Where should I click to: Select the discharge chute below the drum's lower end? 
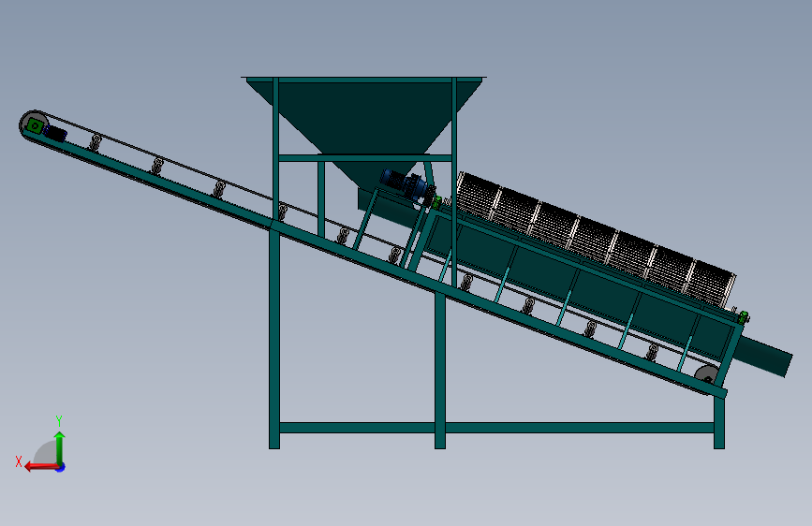(762, 355)
